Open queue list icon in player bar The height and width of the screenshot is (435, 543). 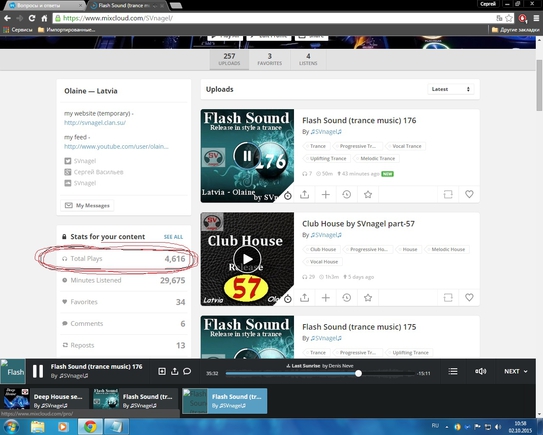[453, 371]
